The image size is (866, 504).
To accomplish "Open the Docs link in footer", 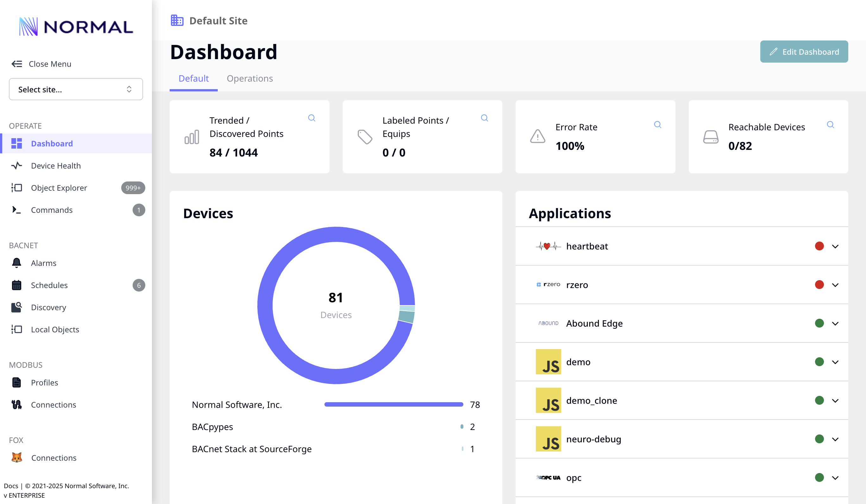I will pyautogui.click(x=11, y=486).
